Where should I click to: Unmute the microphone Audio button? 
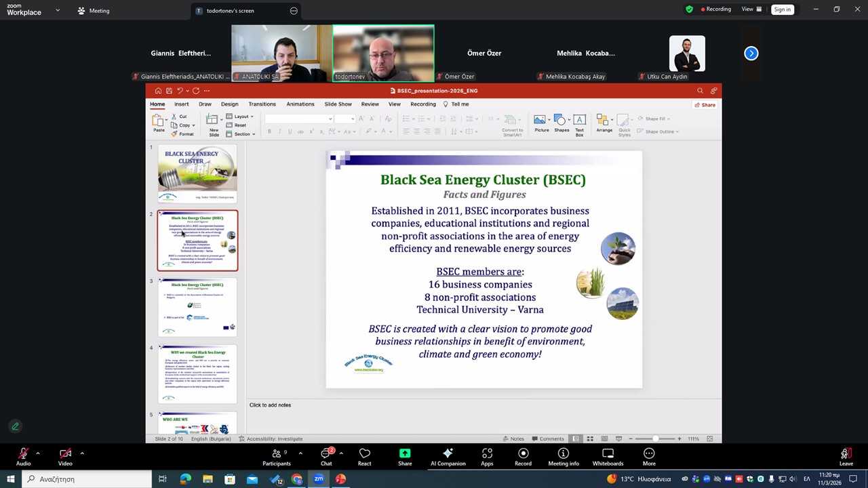point(23,457)
